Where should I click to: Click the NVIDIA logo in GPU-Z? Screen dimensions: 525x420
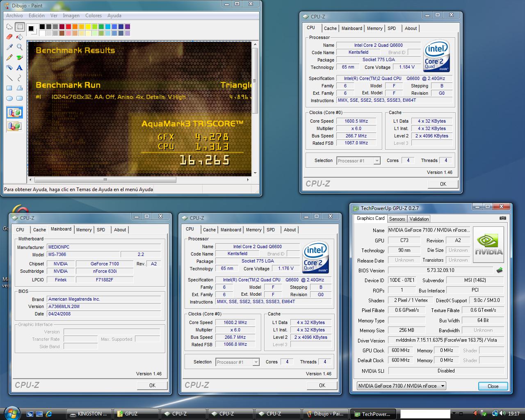[488, 245]
